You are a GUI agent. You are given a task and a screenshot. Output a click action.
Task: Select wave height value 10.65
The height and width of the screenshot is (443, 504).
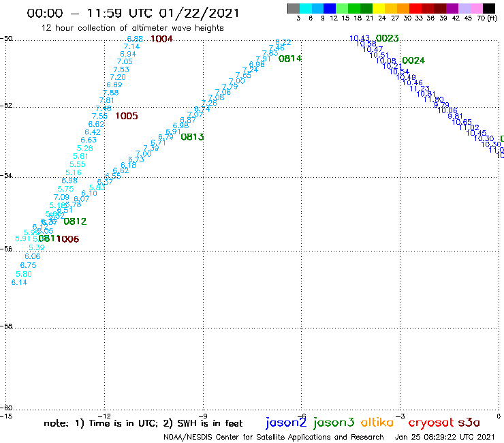tap(462, 122)
